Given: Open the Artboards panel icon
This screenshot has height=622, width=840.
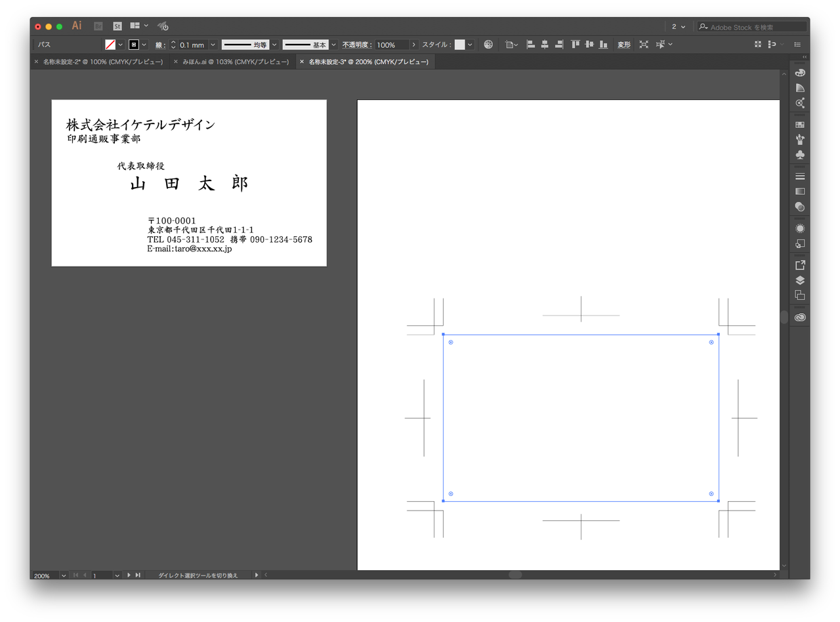Looking at the screenshot, I should coord(800,295).
